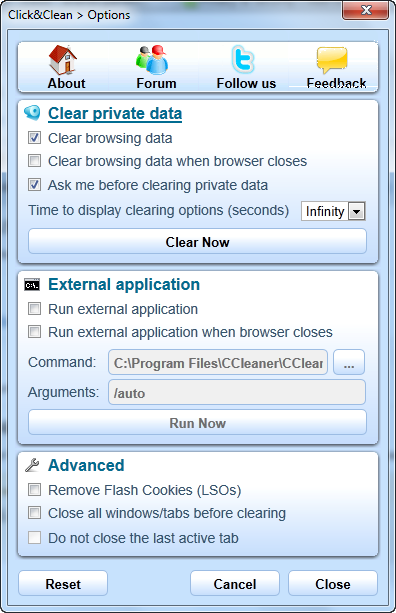The image size is (396, 613).
Task: Enable Close all windows/tabs before clearing
Action: [x=34, y=513]
